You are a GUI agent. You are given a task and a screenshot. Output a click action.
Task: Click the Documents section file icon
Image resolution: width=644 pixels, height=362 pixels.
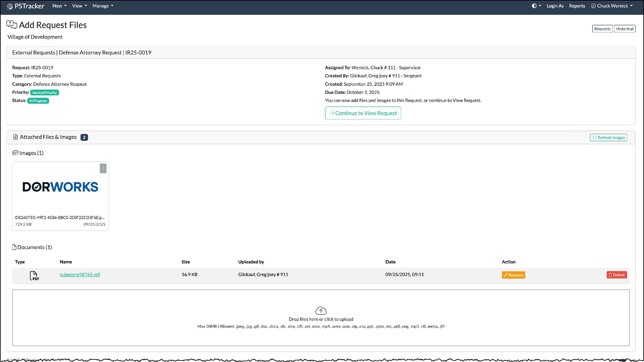(14, 247)
